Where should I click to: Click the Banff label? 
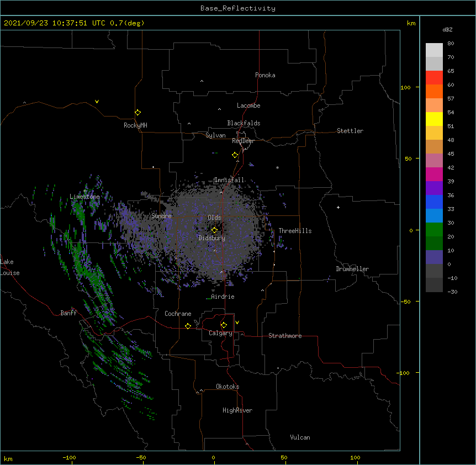68,313
